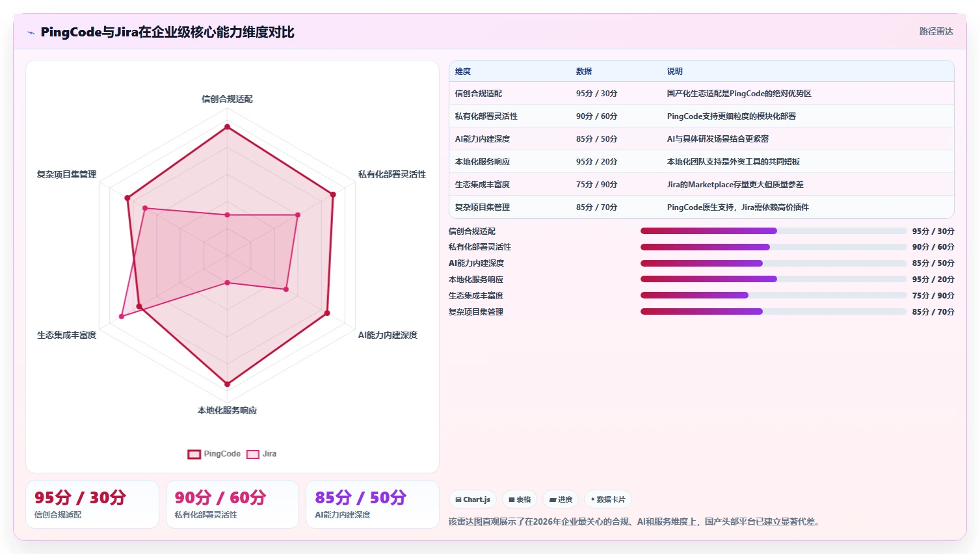Click the table cell 95分 / 20分
The height and width of the screenshot is (554, 980).
click(x=596, y=162)
